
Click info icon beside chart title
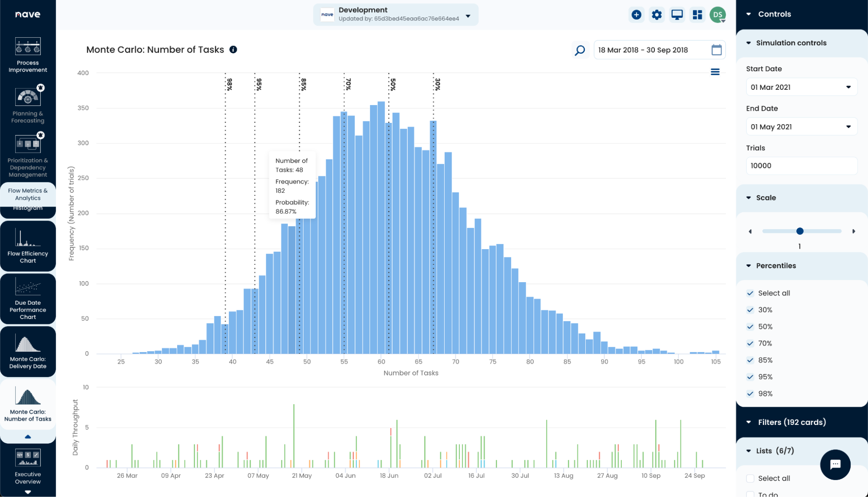233,49
